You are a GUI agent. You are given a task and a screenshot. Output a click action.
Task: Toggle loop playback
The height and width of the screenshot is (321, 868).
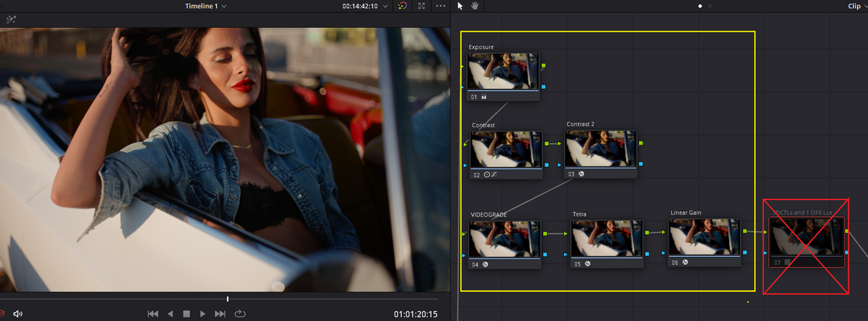tap(240, 314)
